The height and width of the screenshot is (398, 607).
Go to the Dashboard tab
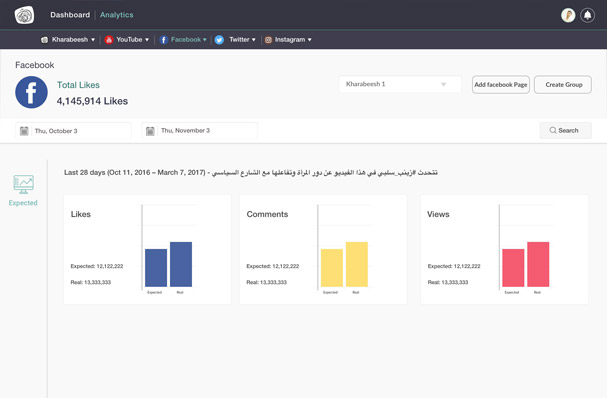(x=70, y=15)
